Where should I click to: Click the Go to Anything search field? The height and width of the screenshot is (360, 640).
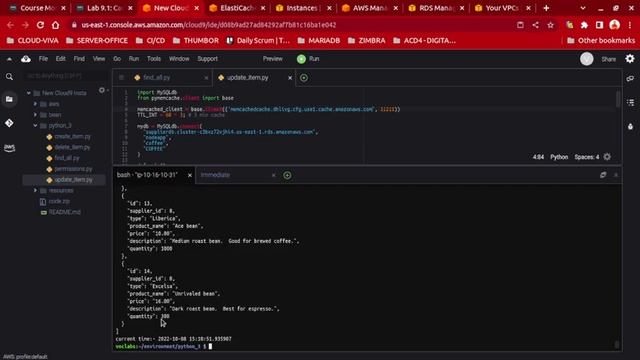[x=64, y=76]
